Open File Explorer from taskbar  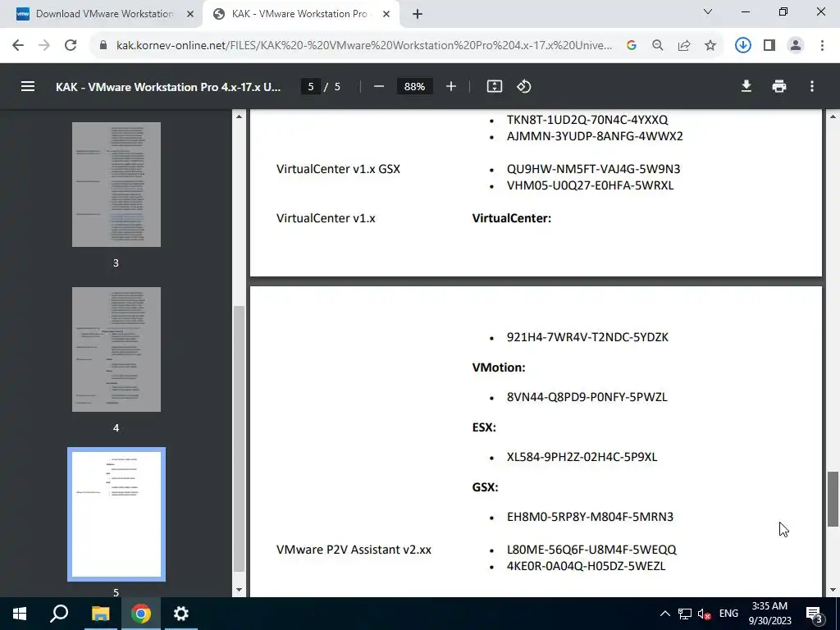(x=100, y=614)
